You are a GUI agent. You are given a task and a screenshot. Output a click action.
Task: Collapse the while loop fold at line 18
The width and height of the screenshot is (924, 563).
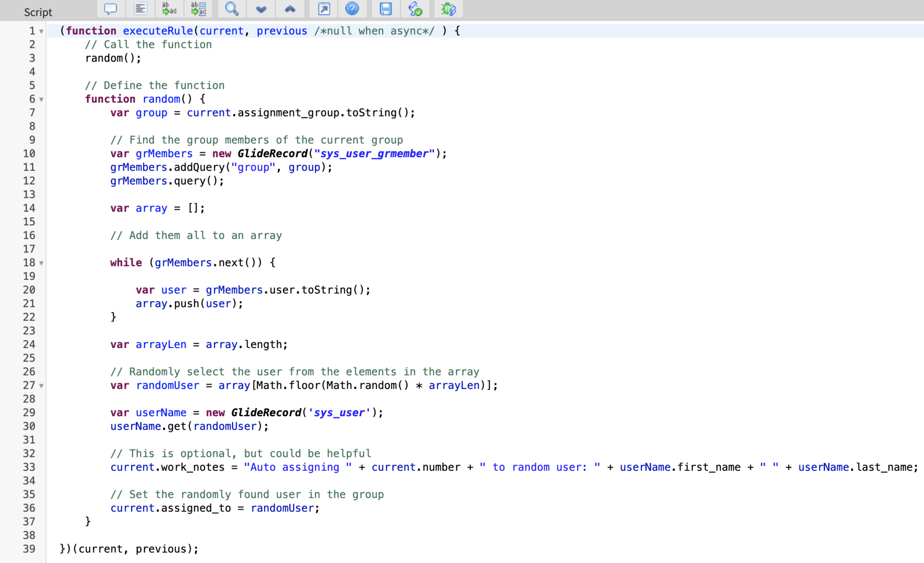pyautogui.click(x=42, y=263)
